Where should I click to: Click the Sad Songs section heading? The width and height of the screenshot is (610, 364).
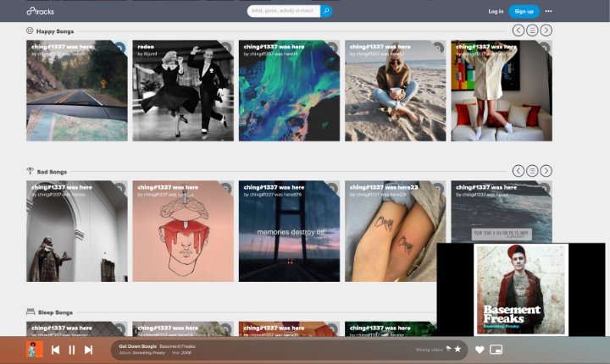click(52, 172)
